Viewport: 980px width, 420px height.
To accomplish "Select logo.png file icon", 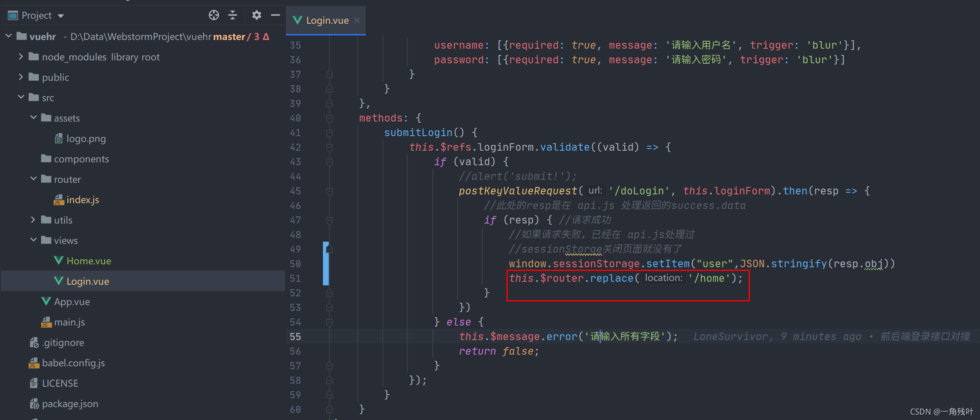I will (x=59, y=138).
